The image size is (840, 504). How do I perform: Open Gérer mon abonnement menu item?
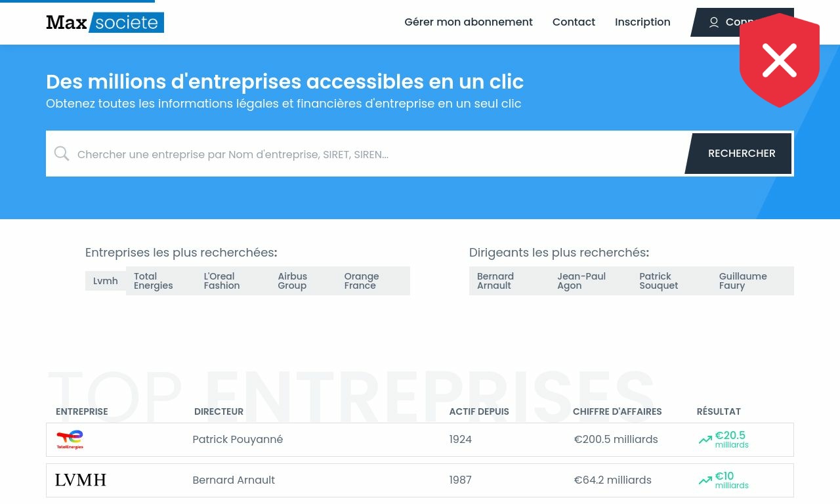pos(469,22)
